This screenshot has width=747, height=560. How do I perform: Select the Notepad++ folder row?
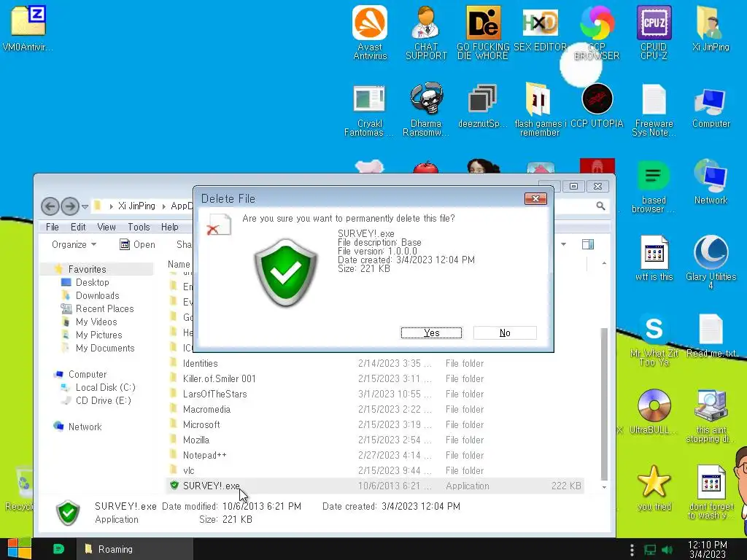376,455
